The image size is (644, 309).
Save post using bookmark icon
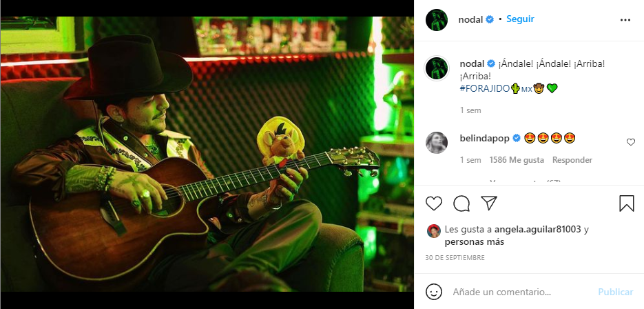(627, 203)
